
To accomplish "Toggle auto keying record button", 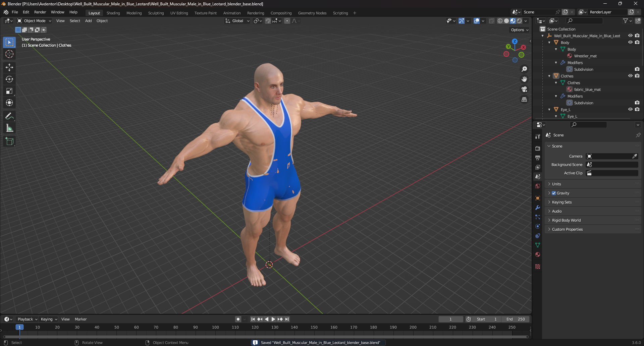I will [x=238, y=319].
